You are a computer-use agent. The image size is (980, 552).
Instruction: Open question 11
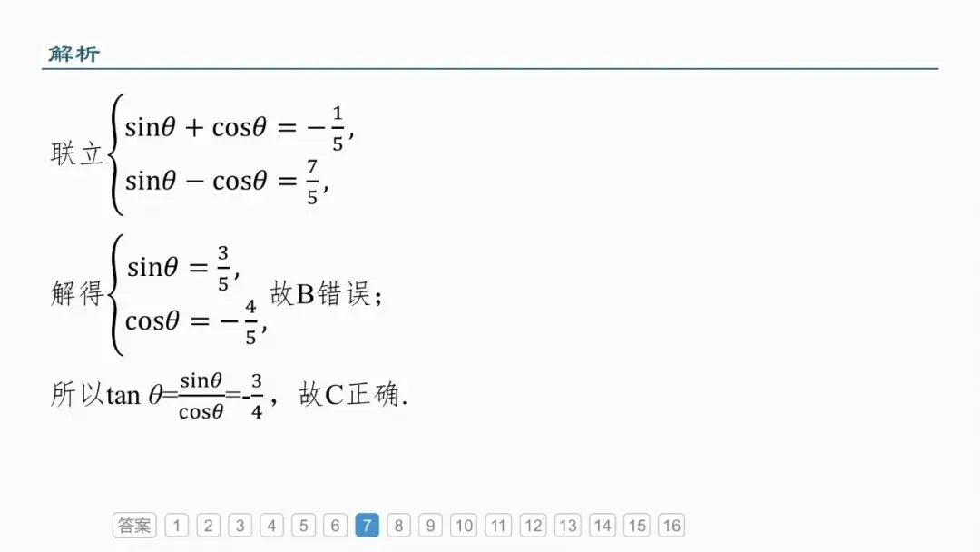point(498,525)
